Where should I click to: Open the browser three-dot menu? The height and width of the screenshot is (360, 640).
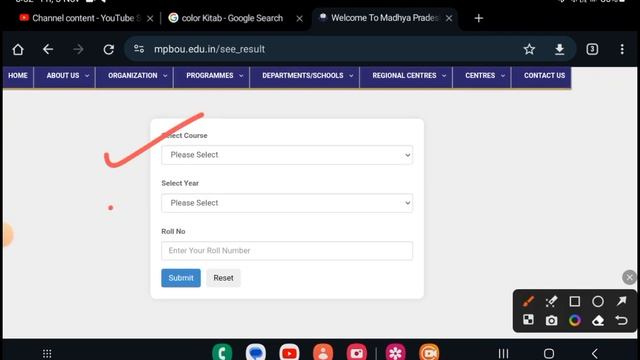(x=622, y=49)
